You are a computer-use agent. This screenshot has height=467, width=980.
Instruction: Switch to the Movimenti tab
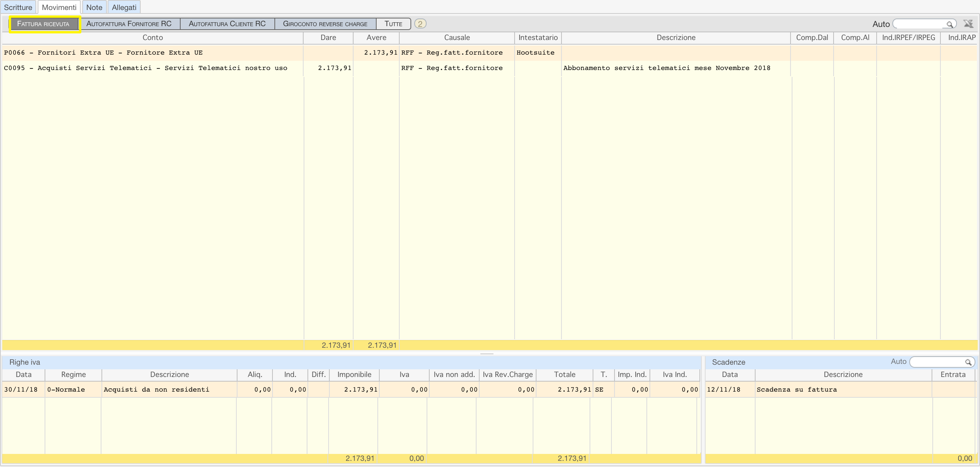point(59,7)
